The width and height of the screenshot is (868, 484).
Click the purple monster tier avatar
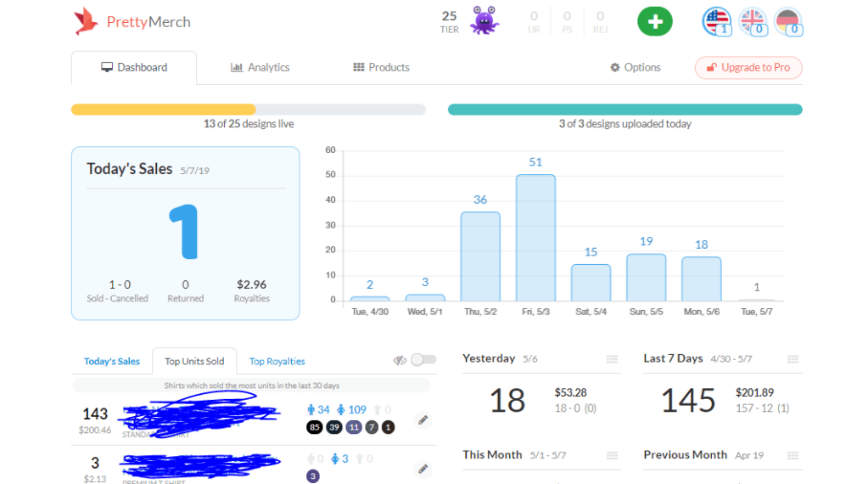pos(485,20)
